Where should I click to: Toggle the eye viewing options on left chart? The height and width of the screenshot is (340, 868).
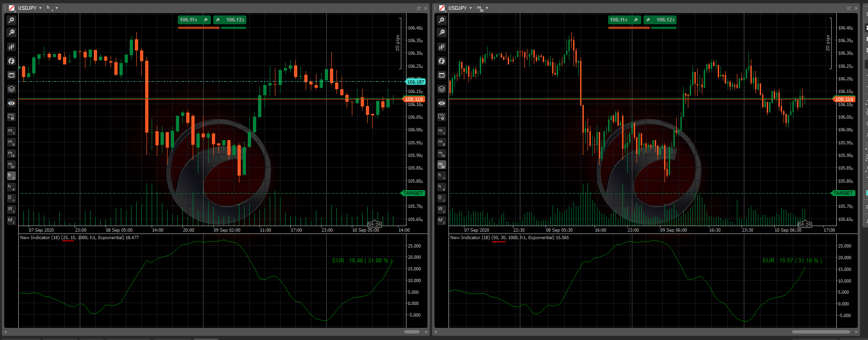click(x=11, y=103)
